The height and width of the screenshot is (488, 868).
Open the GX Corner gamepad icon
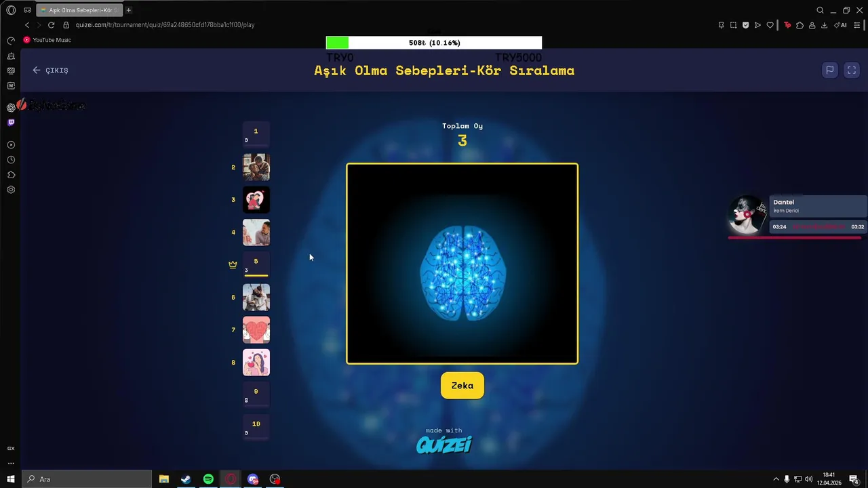click(x=27, y=10)
